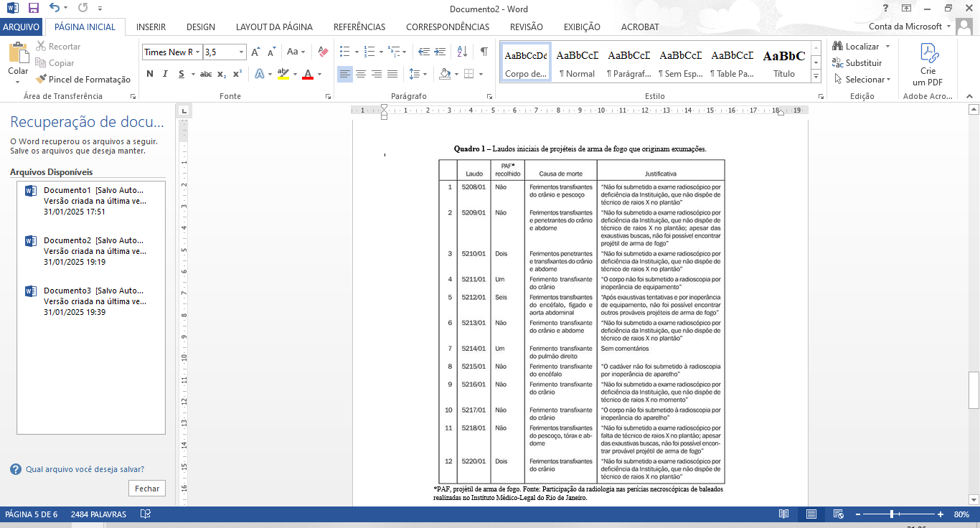Open the font name dropdown
Viewport: 980px width, 528px height.
coord(198,52)
